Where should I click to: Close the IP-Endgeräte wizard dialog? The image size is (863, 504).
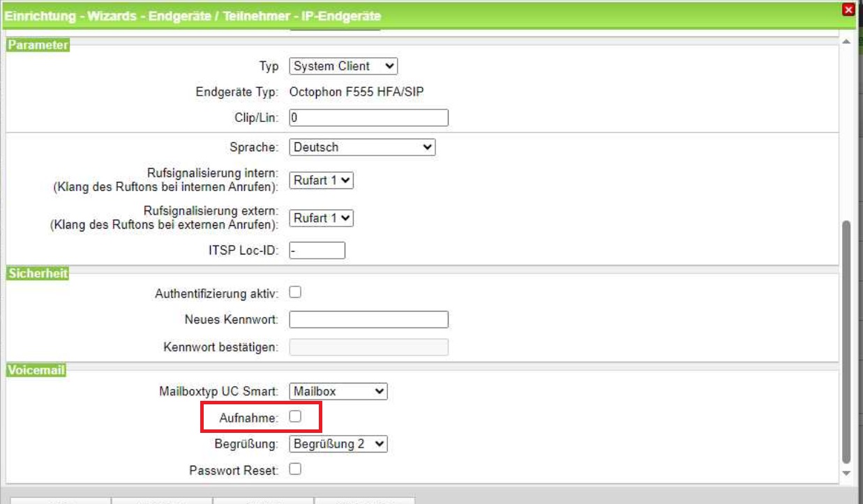(x=848, y=10)
